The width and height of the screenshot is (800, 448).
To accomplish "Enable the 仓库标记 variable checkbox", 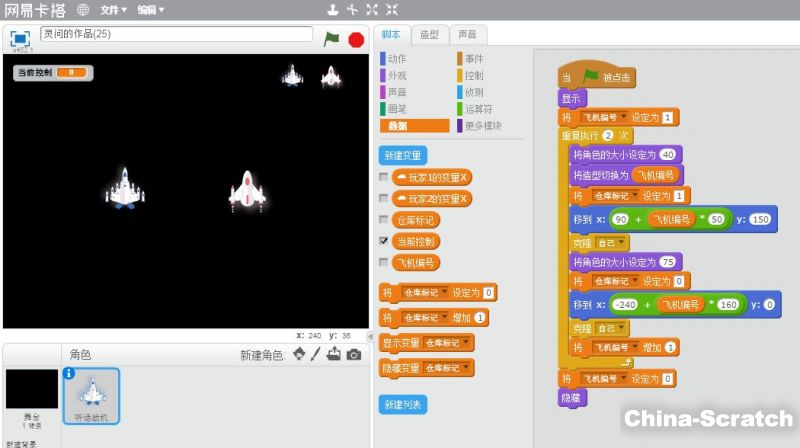I will click(384, 220).
